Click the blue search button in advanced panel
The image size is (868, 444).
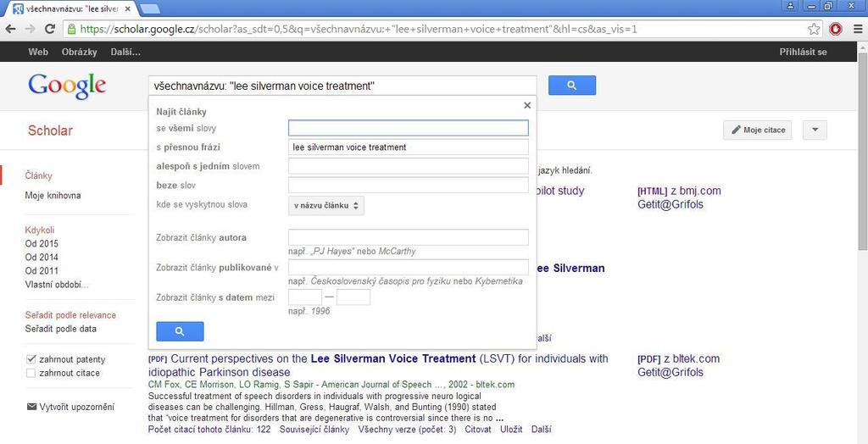180,331
